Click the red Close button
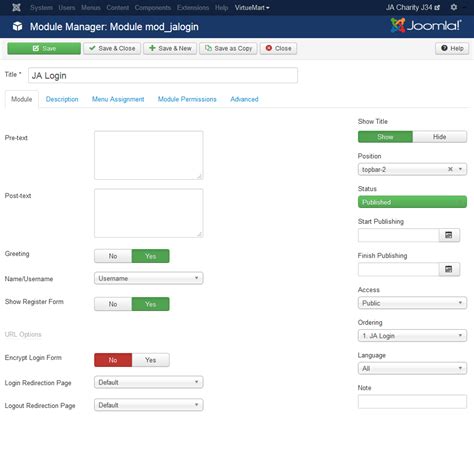Viewport: 474px width, 454px height. [278, 48]
